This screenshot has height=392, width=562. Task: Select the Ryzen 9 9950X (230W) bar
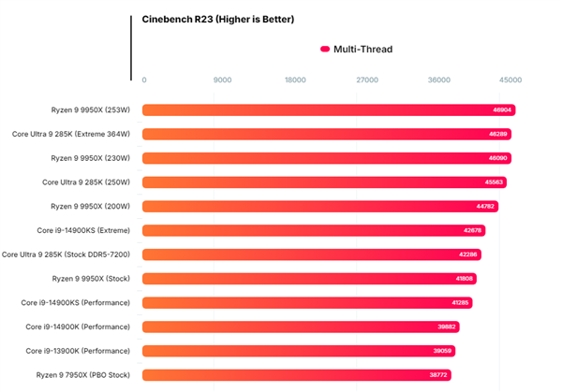coord(327,158)
